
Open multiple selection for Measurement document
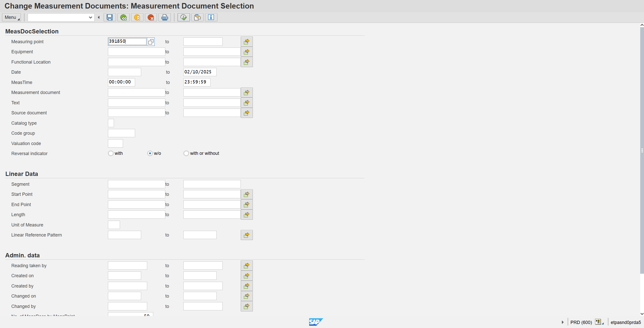(x=247, y=92)
